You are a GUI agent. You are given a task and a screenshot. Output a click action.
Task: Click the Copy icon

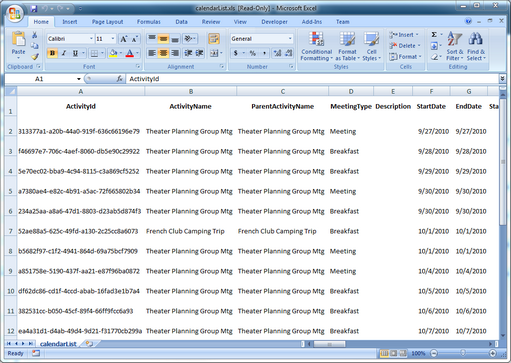(34, 46)
